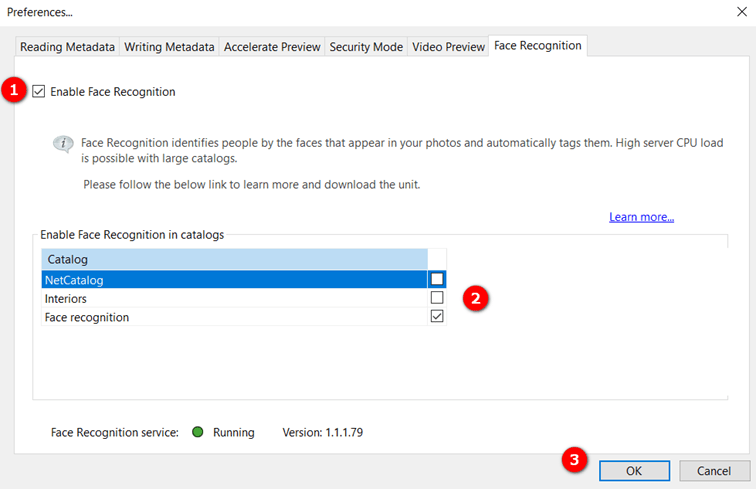Select the NetCatalog row in the list

pyautogui.click(x=234, y=280)
